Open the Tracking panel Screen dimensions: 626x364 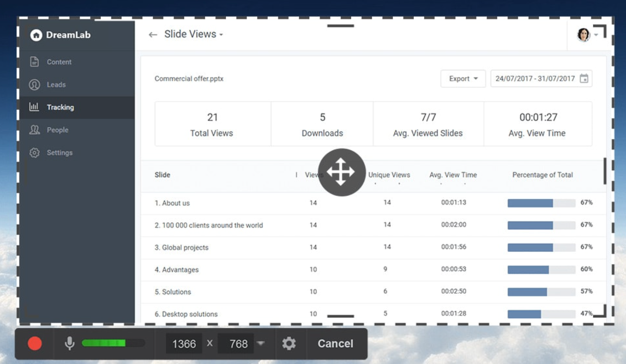coord(61,107)
